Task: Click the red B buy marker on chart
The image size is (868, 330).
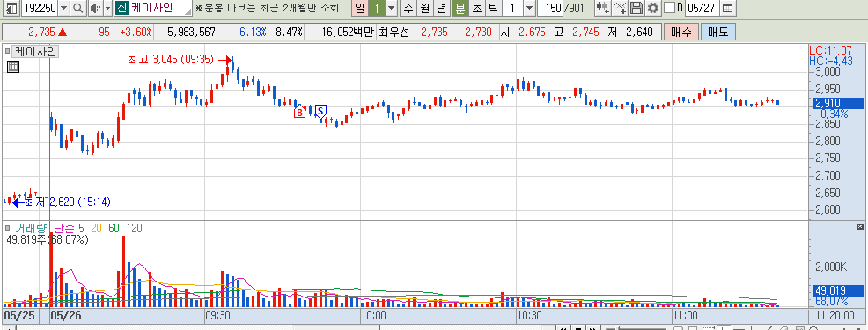Action: 299,113
